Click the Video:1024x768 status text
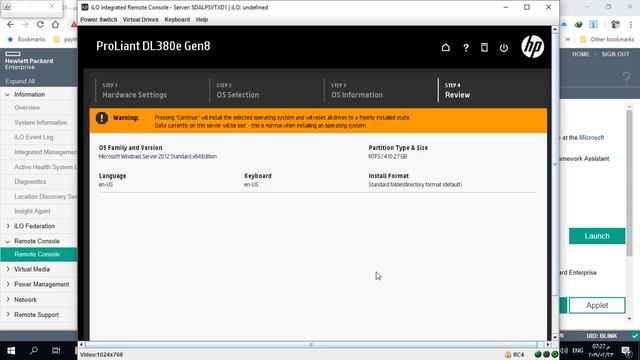The image size is (640, 360). click(x=101, y=355)
